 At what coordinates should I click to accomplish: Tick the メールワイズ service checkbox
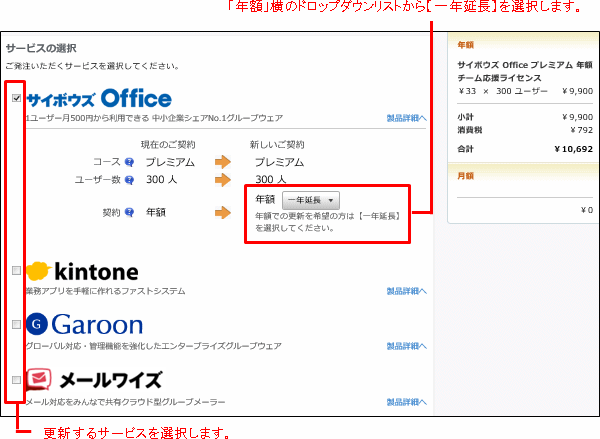click(15, 380)
